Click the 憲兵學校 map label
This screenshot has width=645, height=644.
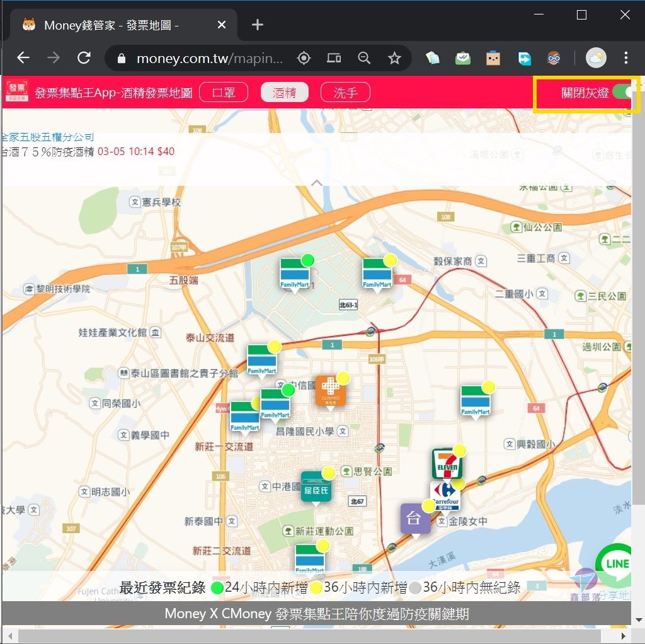click(155, 202)
